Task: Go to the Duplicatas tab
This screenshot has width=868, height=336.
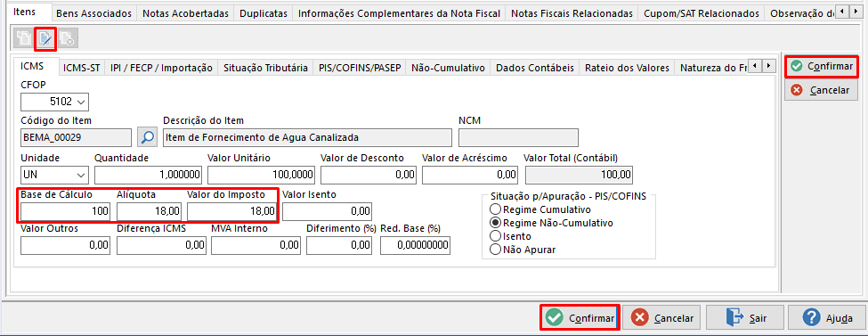Action: (x=264, y=13)
